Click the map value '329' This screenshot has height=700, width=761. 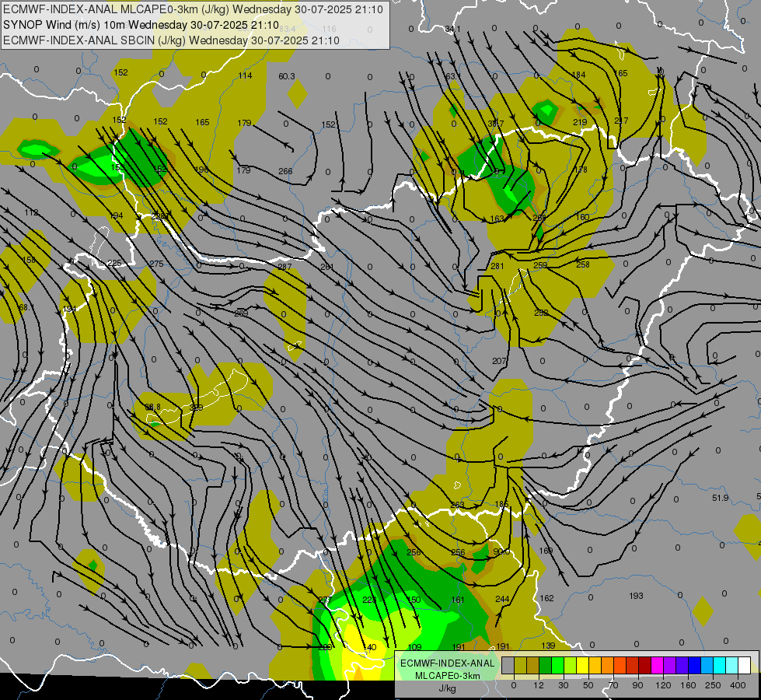point(197,408)
